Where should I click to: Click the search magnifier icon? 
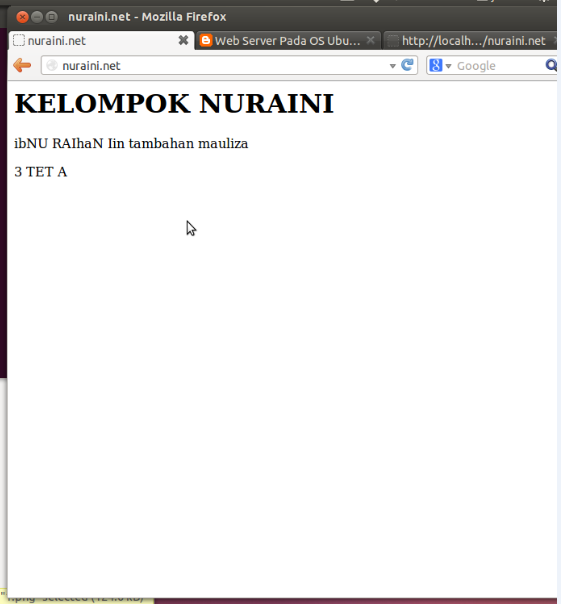[552, 65]
